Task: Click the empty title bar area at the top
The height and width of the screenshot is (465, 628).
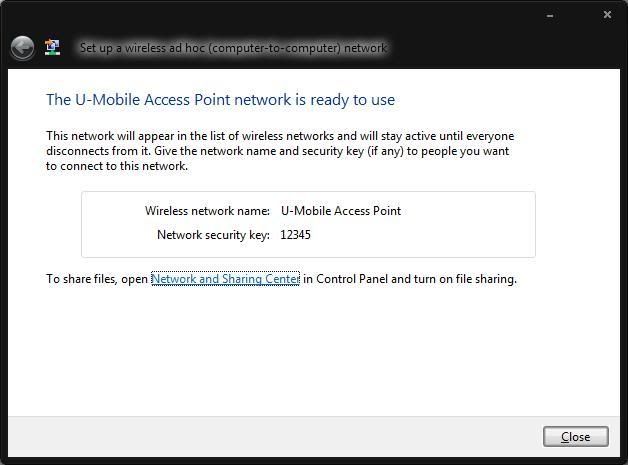Action: tap(300, 15)
